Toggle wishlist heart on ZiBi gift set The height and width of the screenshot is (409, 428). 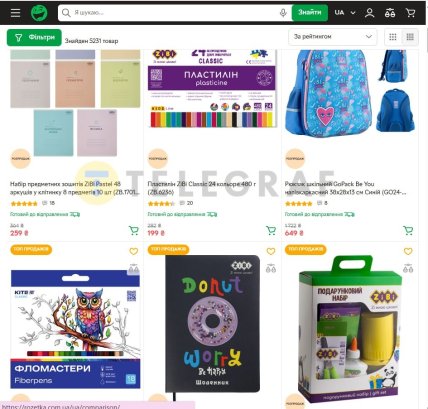[408, 251]
